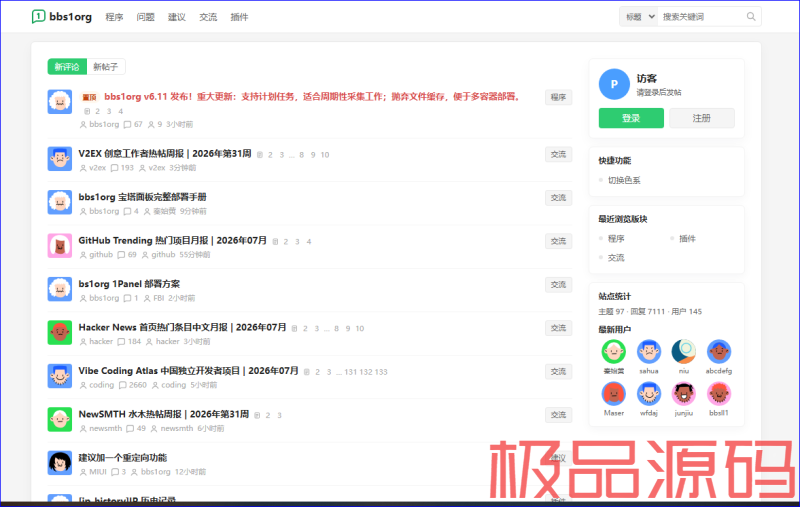Click author github under GitHub Trending post
The width and height of the screenshot is (800, 507).
[x=101, y=255]
